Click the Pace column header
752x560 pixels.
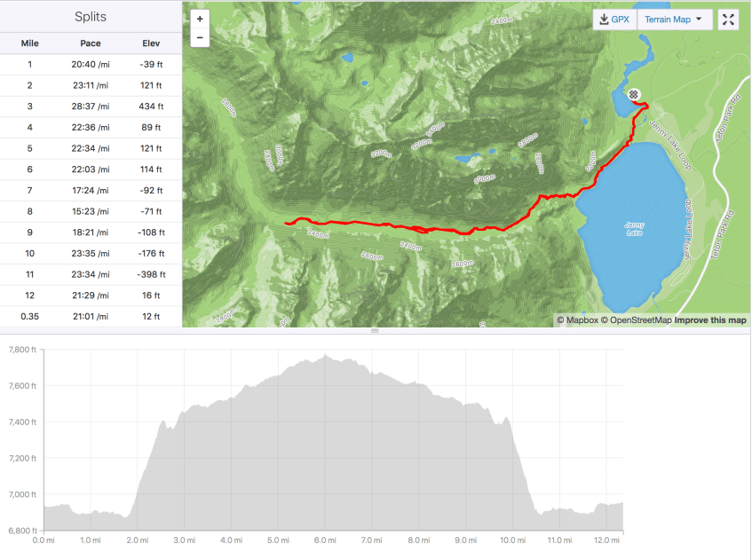91,43
